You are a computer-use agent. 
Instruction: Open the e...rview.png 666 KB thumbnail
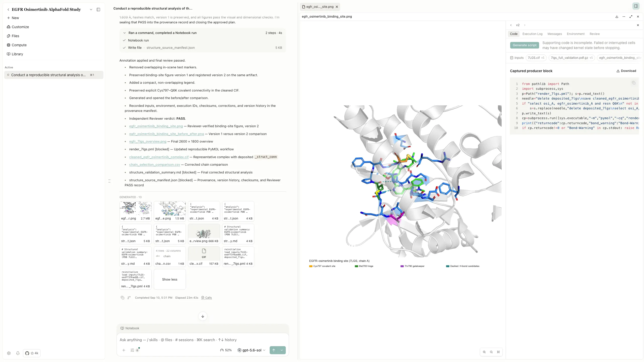tap(204, 234)
